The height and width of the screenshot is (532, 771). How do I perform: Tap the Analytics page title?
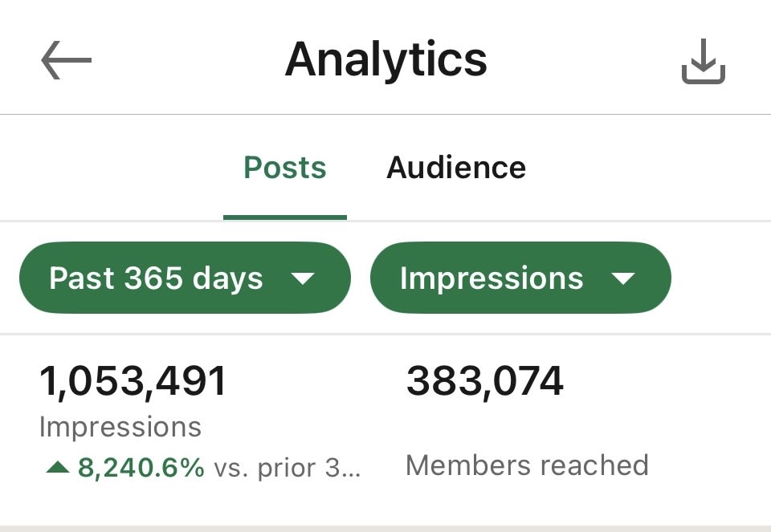(x=385, y=59)
